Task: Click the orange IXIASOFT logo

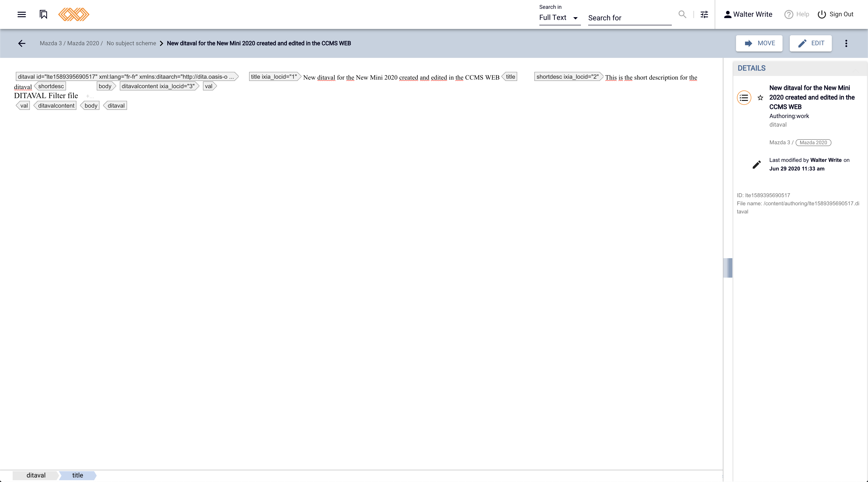Action: pyautogui.click(x=74, y=14)
